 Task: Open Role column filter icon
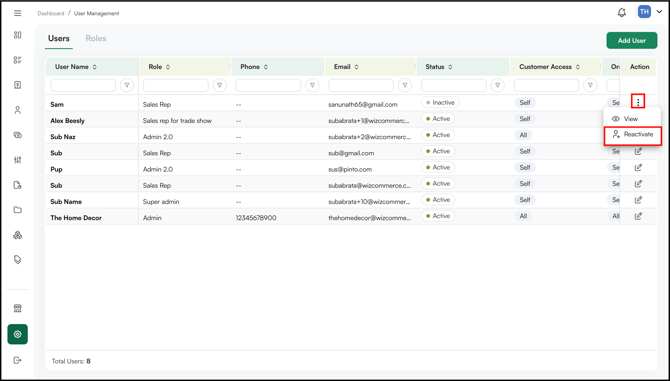tap(220, 85)
